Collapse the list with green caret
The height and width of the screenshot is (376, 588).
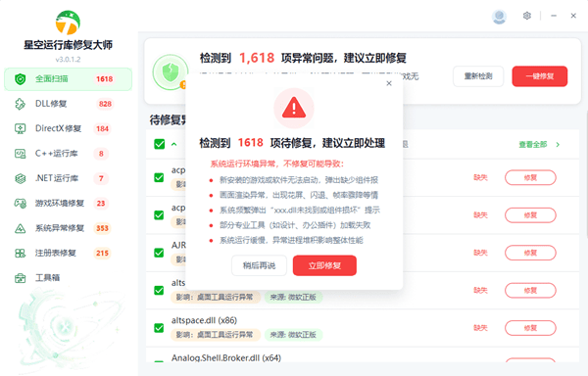tap(174, 144)
